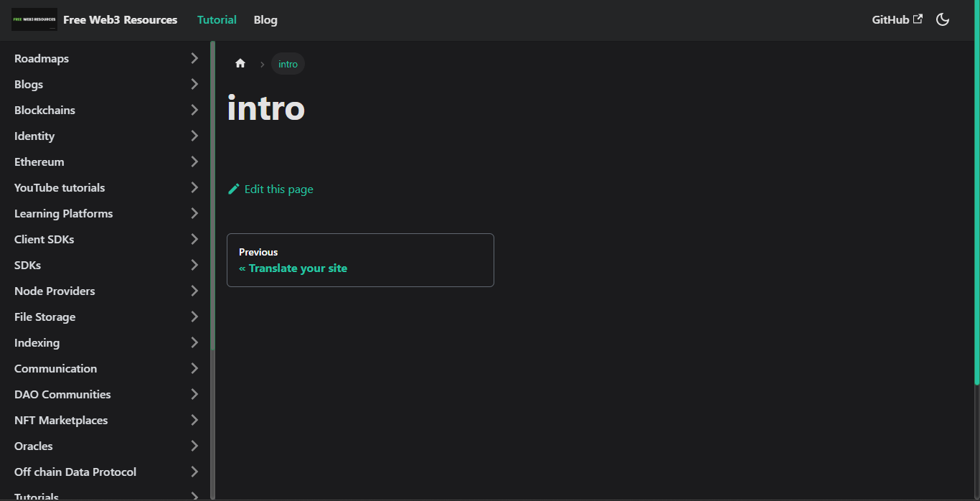The height and width of the screenshot is (501, 980).
Task: Click the pencil icon beside Edit this page
Action: pos(233,189)
